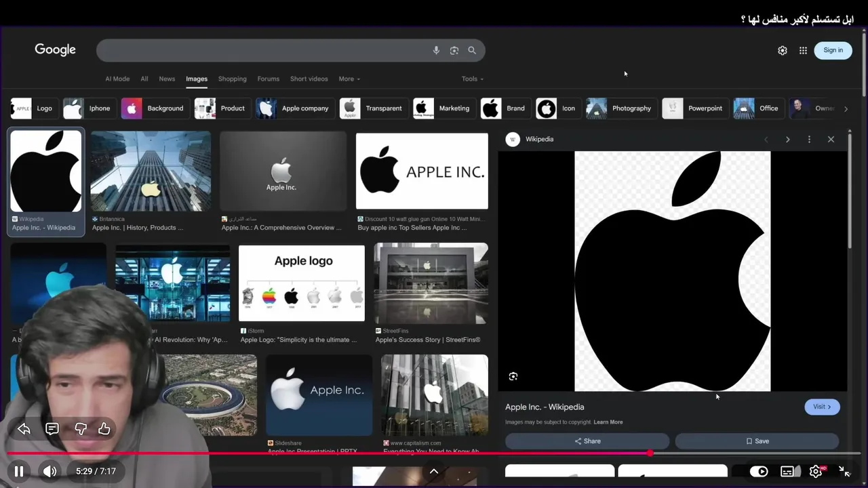The image size is (868, 488).
Task: Switch to the Shopping tab
Action: (x=233, y=79)
